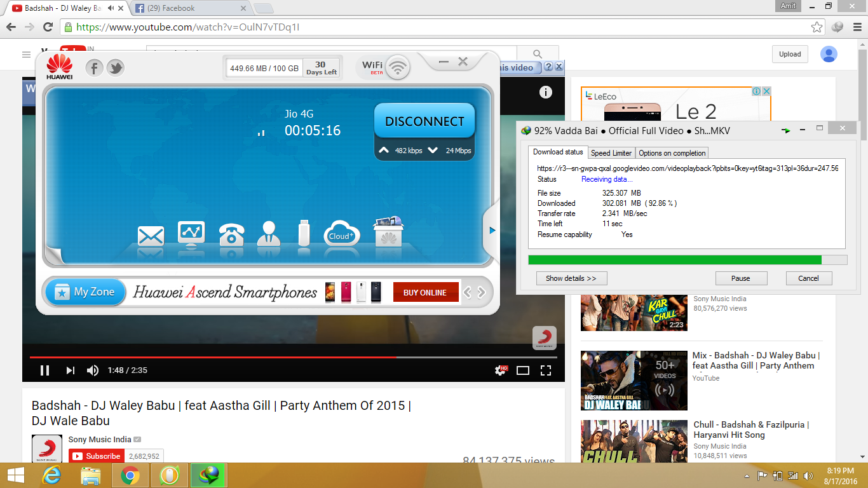The height and width of the screenshot is (488, 868).
Task: Click the data usage 449.66 MB counter
Action: [x=264, y=69]
